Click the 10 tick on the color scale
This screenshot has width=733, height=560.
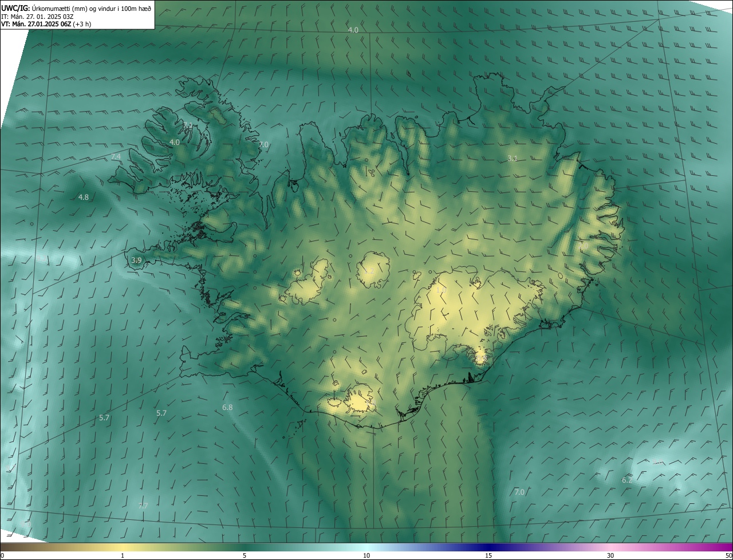pyautogui.click(x=366, y=555)
